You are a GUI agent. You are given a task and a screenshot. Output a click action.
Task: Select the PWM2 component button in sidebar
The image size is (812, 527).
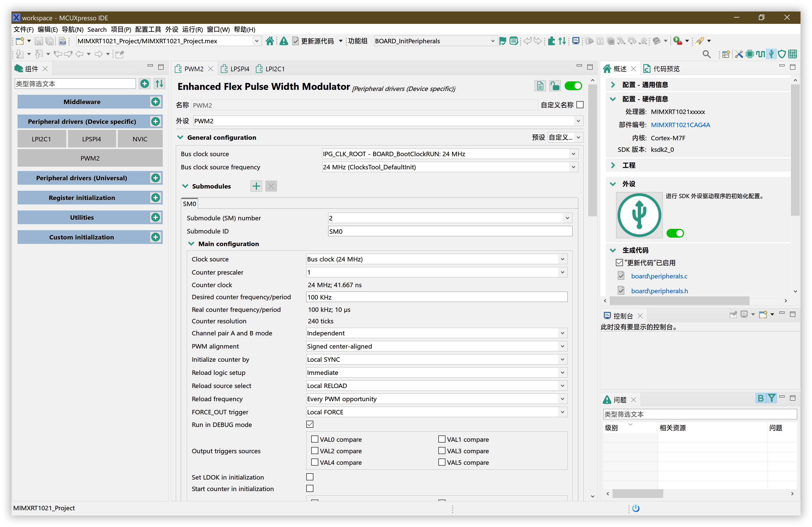click(90, 158)
